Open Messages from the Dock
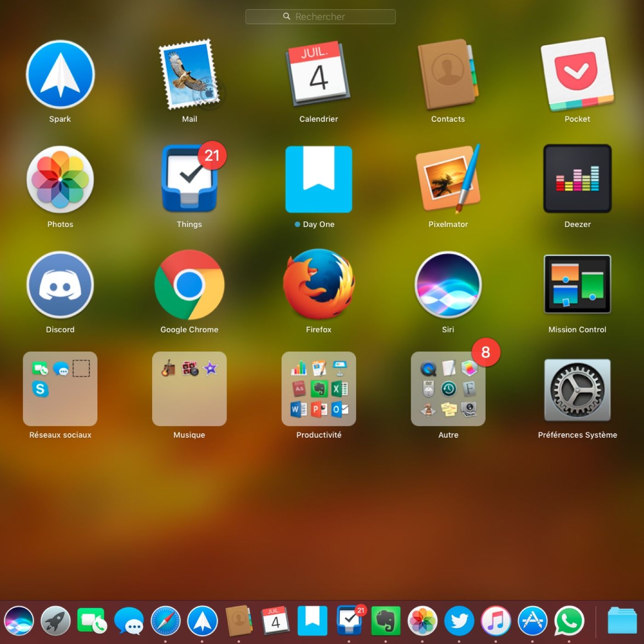The image size is (644, 644). click(129, 621)
